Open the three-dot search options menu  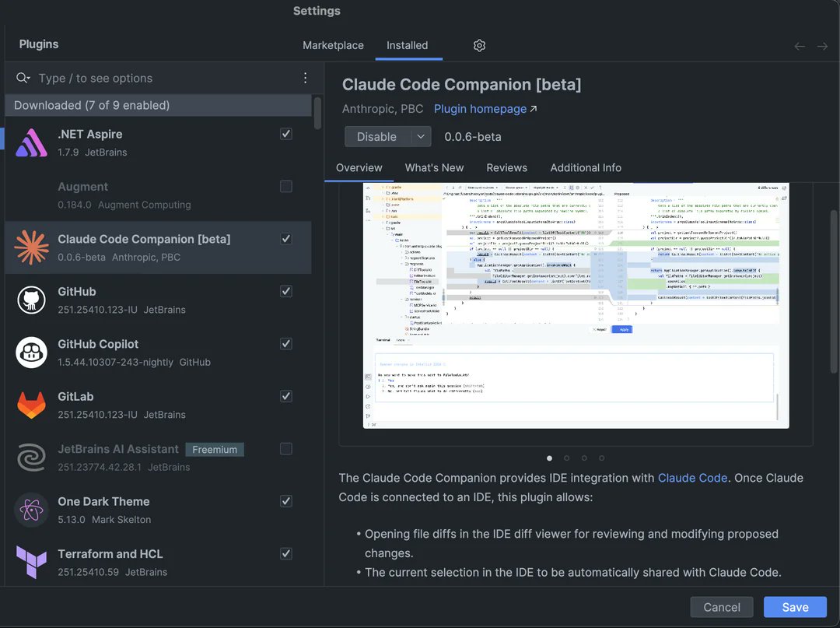click(305, 79)
